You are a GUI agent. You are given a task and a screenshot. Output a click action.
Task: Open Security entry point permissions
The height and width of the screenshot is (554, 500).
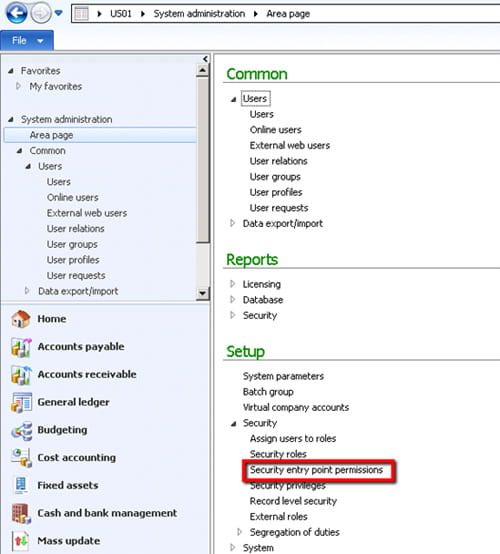click(316, 470)
